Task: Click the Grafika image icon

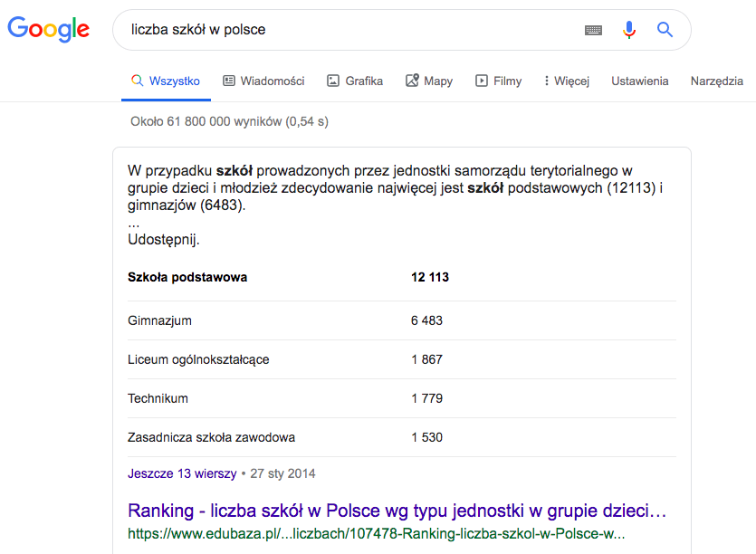Action: click(x=333, y=81)
